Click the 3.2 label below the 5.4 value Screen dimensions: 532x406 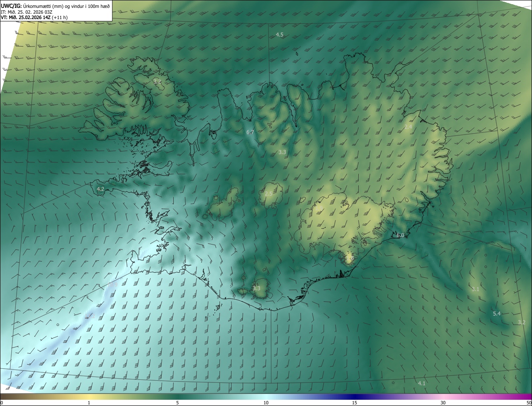point(522,322)
